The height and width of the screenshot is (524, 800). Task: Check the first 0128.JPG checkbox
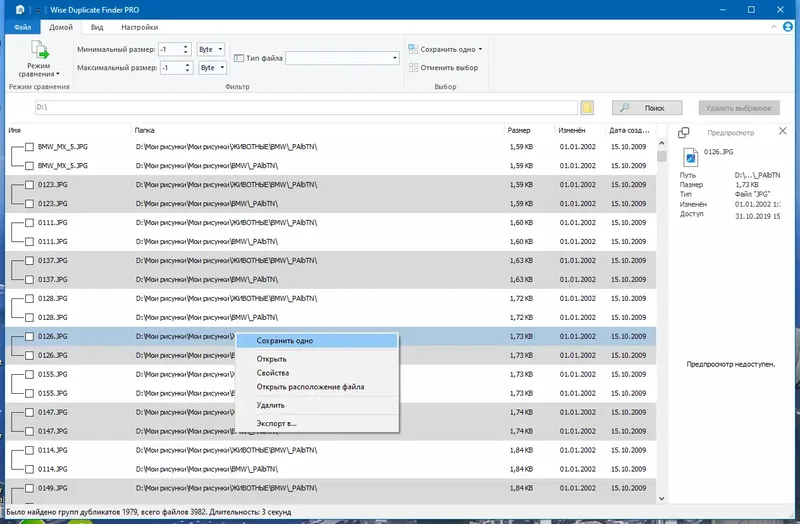pos(30,298)
